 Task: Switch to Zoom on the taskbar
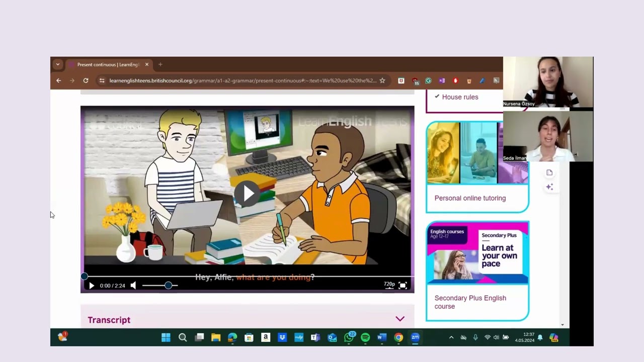coord(415,337)
